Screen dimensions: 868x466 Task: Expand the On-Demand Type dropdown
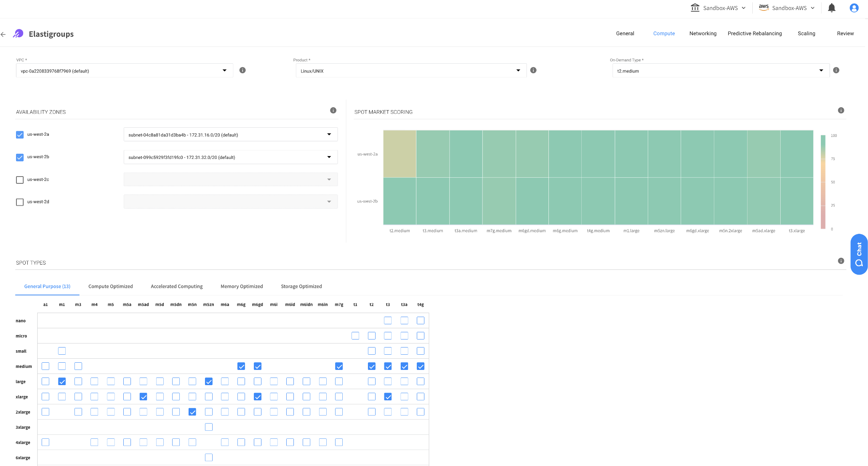click(721, 71)
